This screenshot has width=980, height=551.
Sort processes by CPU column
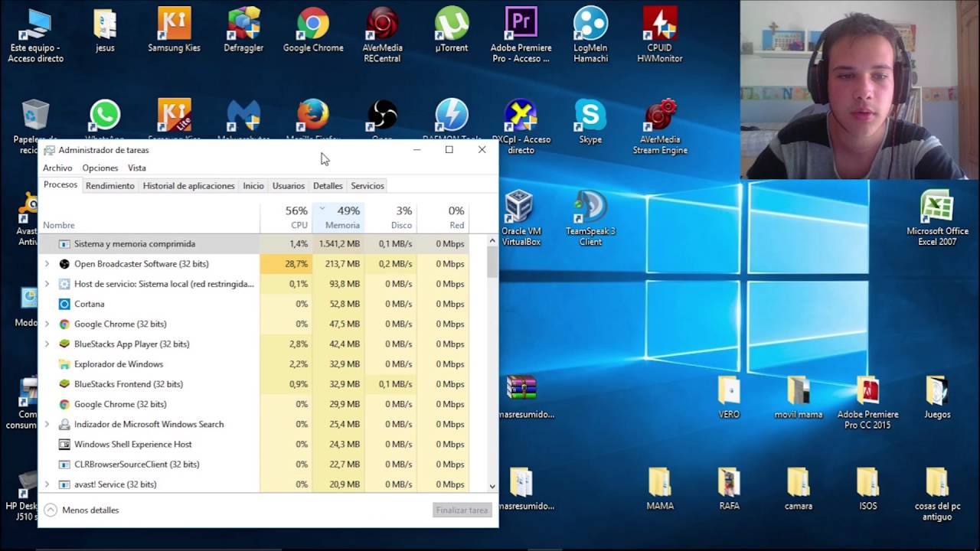pyautogui.click(x=286, y=217)
